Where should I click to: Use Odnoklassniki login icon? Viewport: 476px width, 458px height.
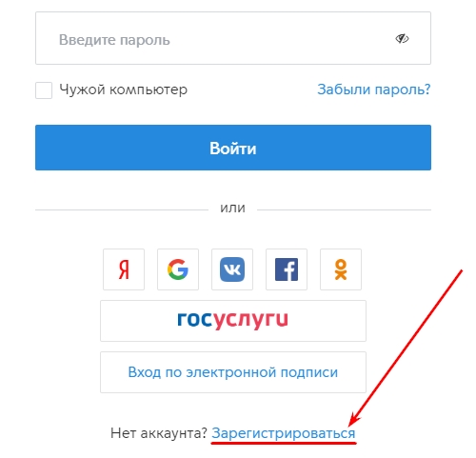pyautogui.click(x=341, y=269)
